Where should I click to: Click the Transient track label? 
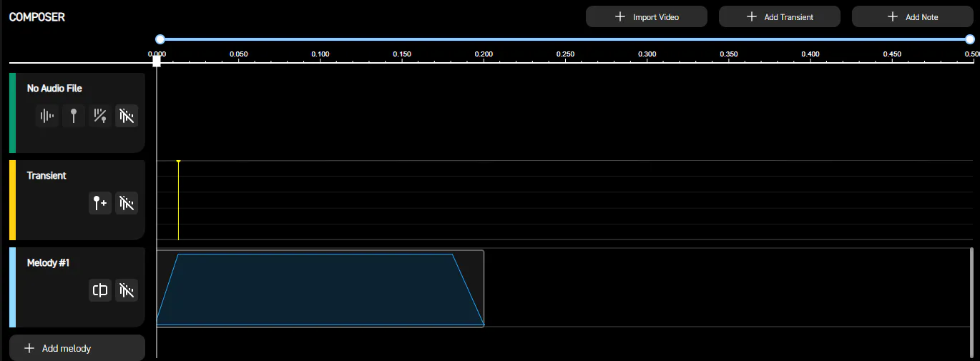46,176
